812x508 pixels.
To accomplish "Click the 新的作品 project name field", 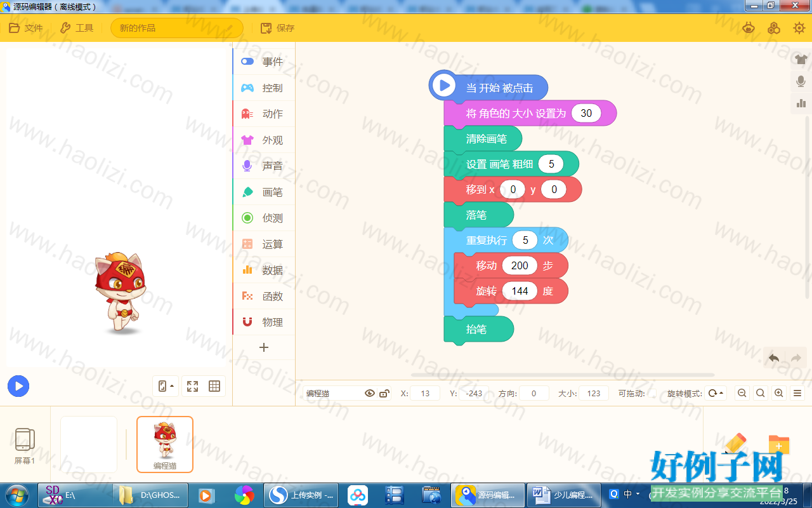I will [177, 28].
